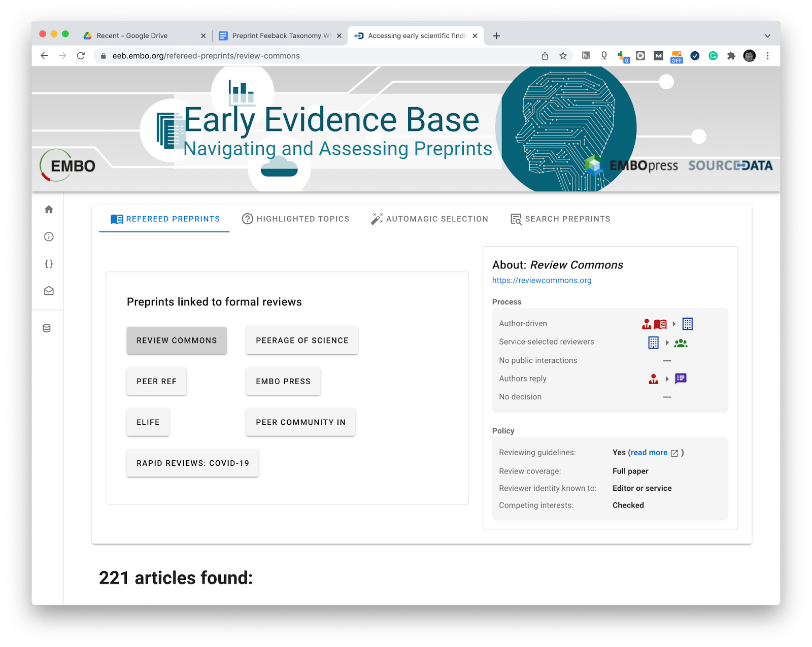The height and width of the screenshot is (647, 812).
Task: Select the Review Commons button
Action: (x=177, y=340)
